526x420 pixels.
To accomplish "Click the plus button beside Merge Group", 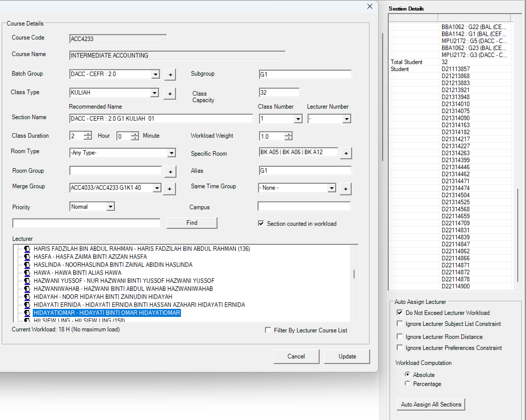I will tap(169, 189).
